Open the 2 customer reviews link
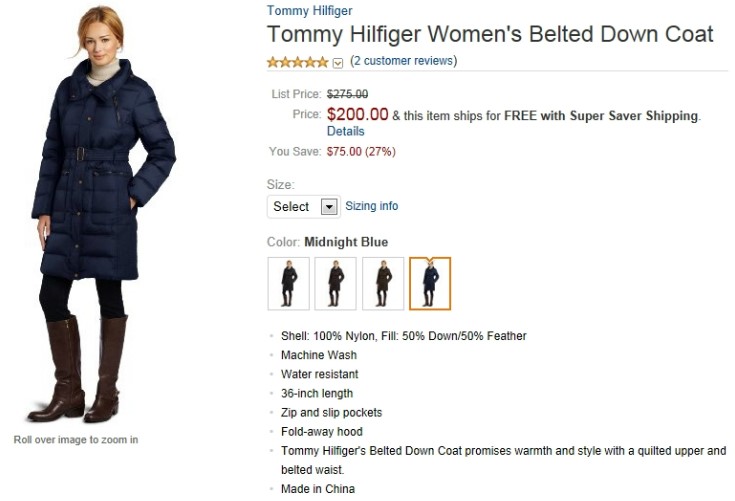This screenshot has width=735, height=501. click(x=403, y=61)
